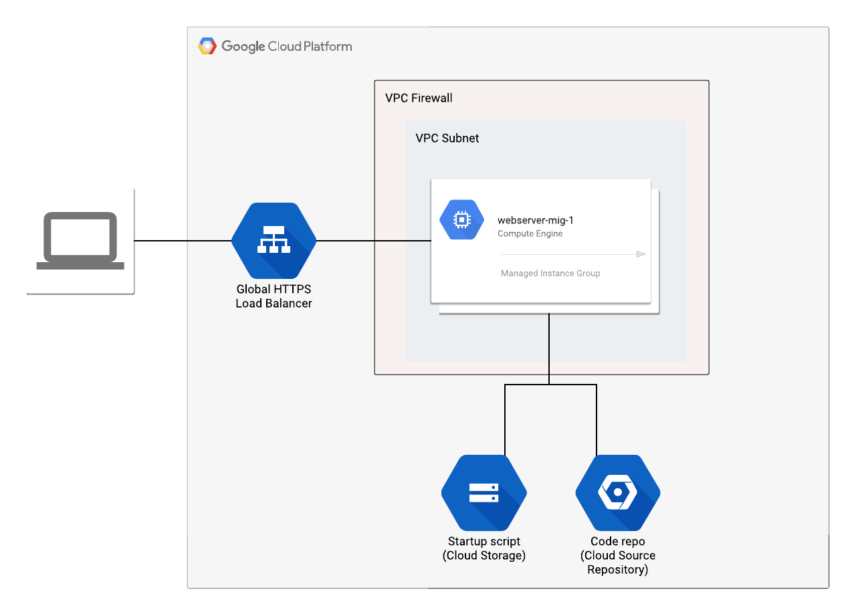Select the "VPC Firewall" label
Screen dimensions: 856x616
[x=419, y=98]
